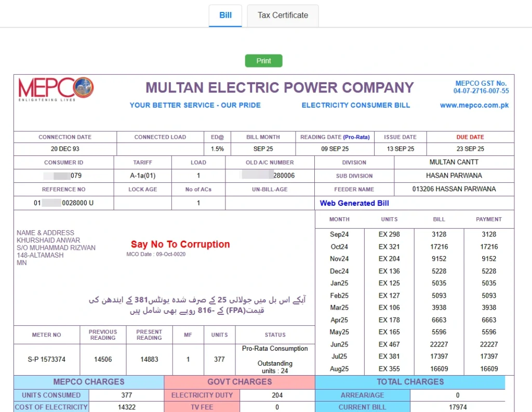Select the Bill tab
The image size is (532, 412).
point(225,16)
